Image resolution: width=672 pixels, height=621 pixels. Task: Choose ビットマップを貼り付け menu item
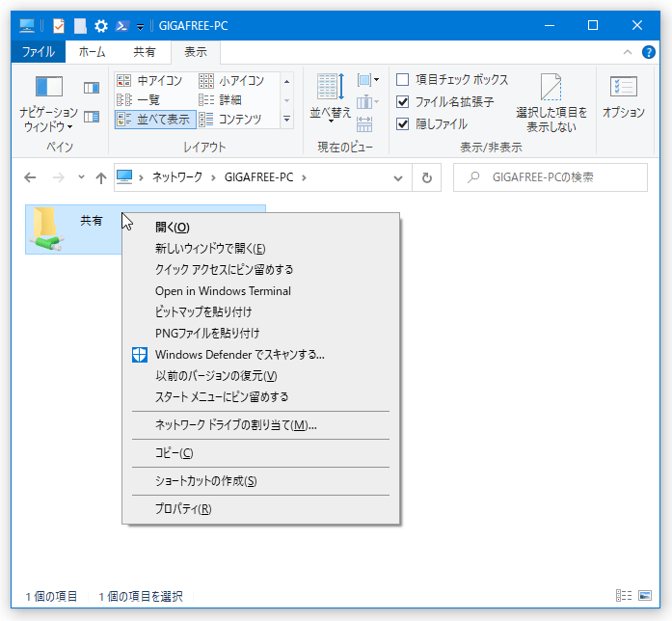260,312
